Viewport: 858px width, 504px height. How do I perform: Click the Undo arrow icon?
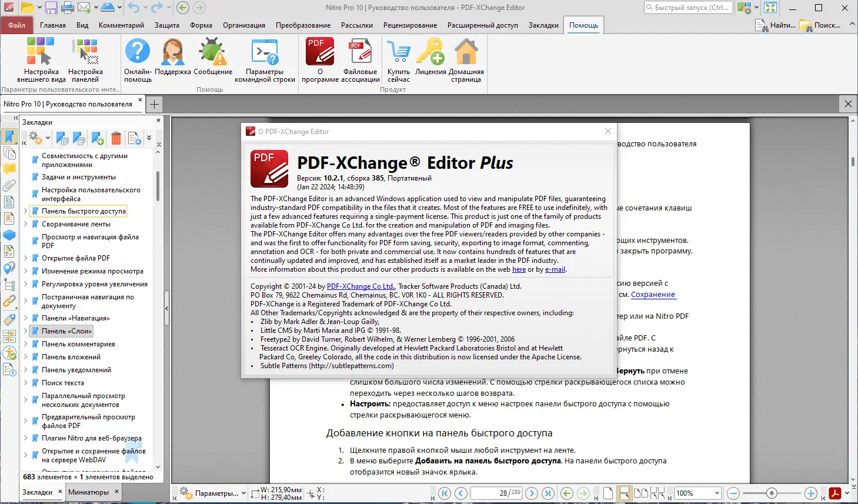click(133, 8)
